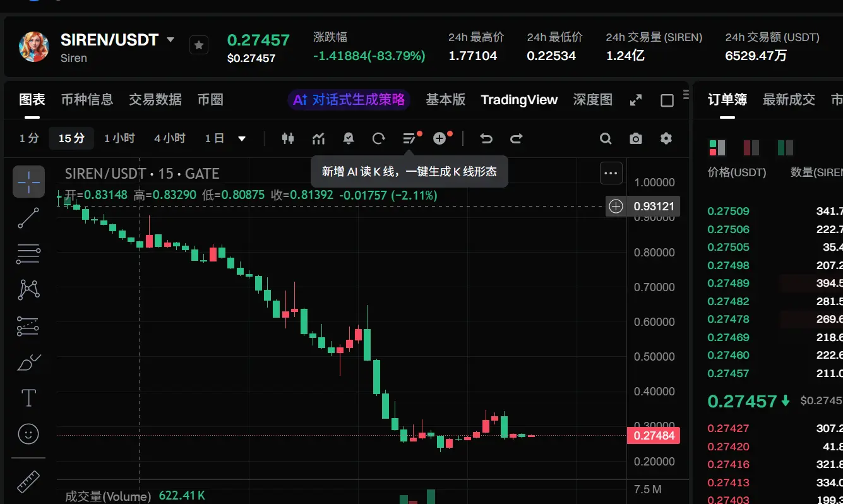
Task: Open the bar replay tool
Action: coord(379,138)
